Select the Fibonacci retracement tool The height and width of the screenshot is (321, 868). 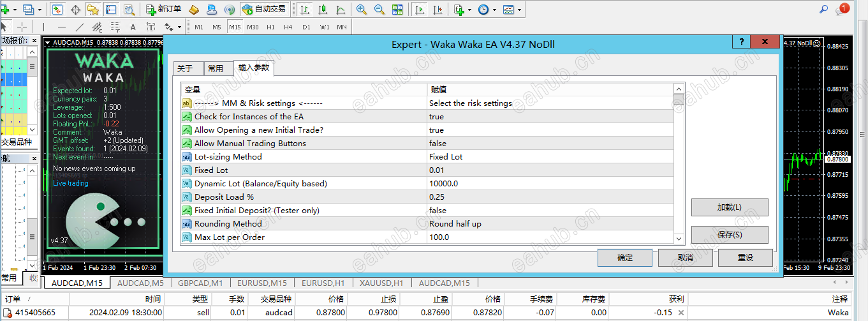(115, 27)
